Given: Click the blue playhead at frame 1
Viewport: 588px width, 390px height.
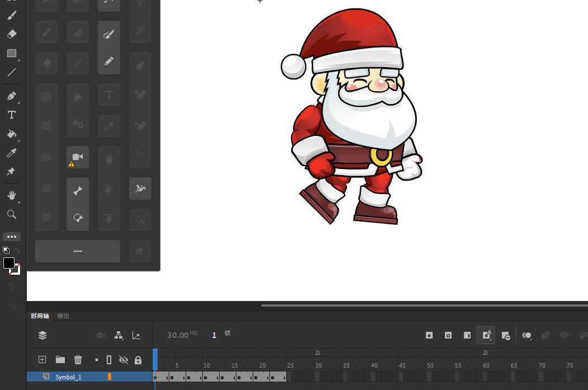Looking at the screenshot, I should 155,359.
